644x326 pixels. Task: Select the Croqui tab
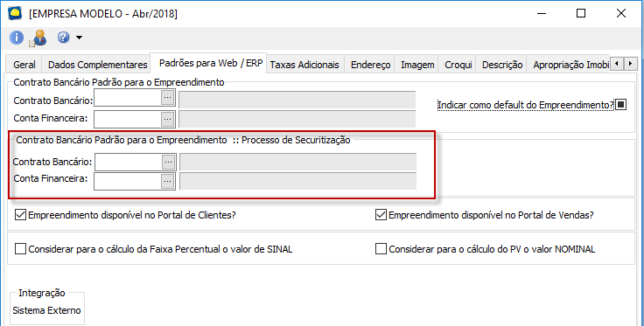[458, 65]
